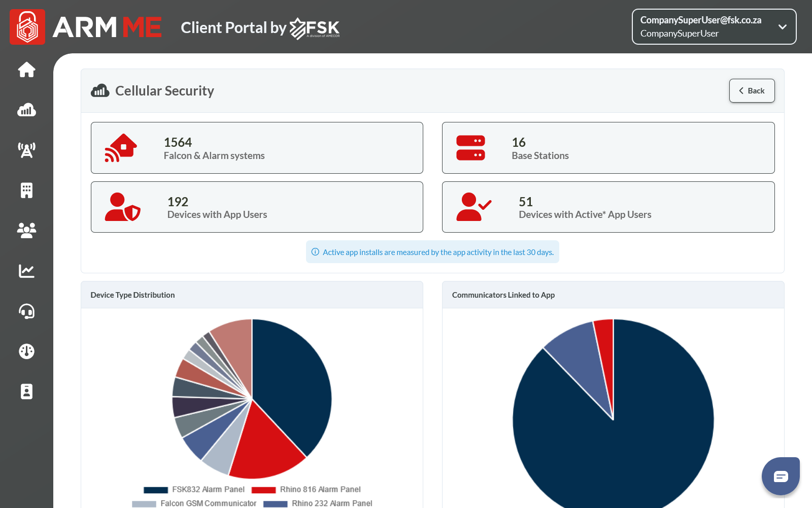Click the ARM ME logo
This screenshot has height=508, width=812.
coord(86,27)
